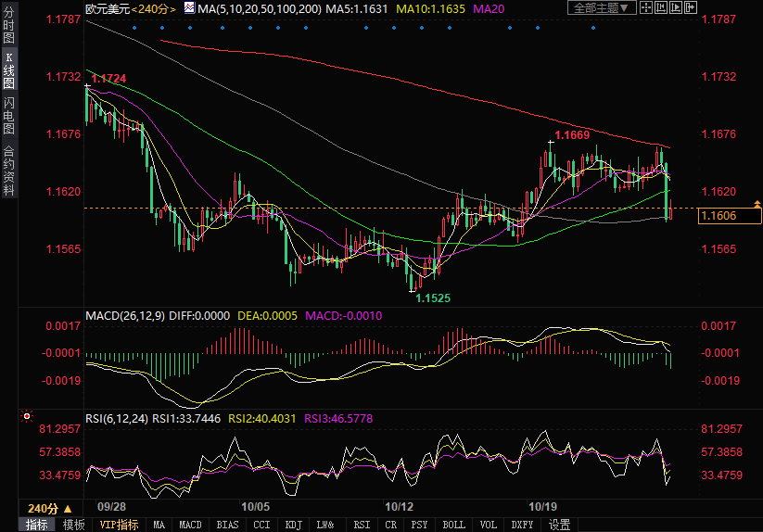Toggle the BOLL indicator
Viewport: 763px width, 532px height.
click(453, 525)
